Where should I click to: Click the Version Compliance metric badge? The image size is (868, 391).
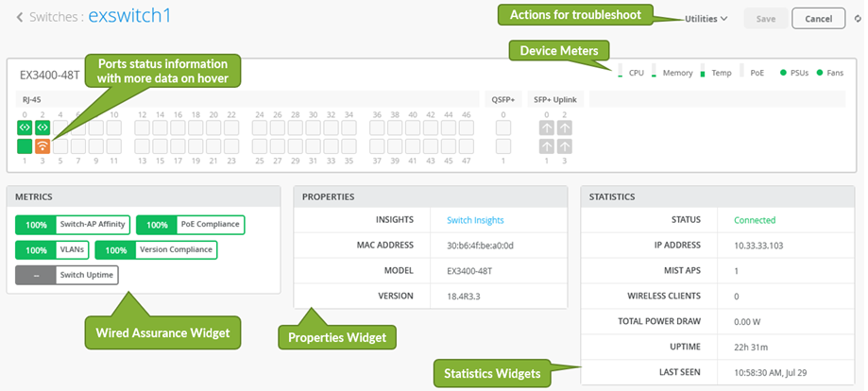pyautogui.click(x=155, y=250)
